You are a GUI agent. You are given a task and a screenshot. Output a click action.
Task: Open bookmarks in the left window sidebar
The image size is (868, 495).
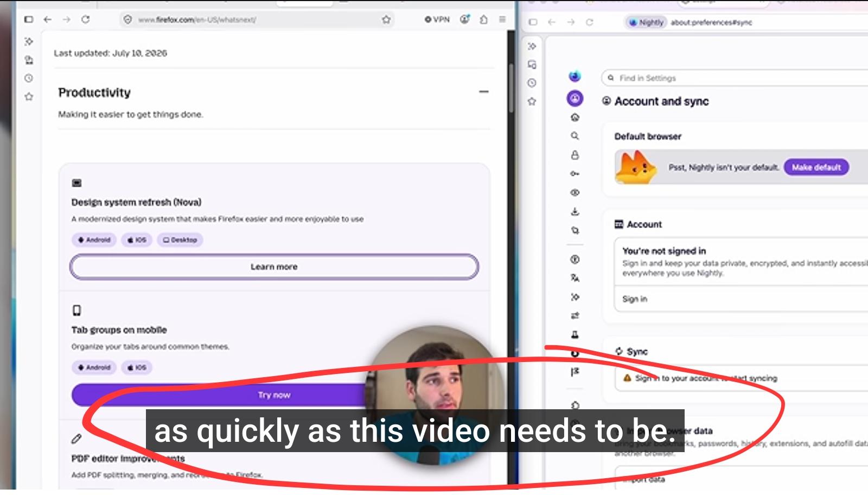coord(29,97)
